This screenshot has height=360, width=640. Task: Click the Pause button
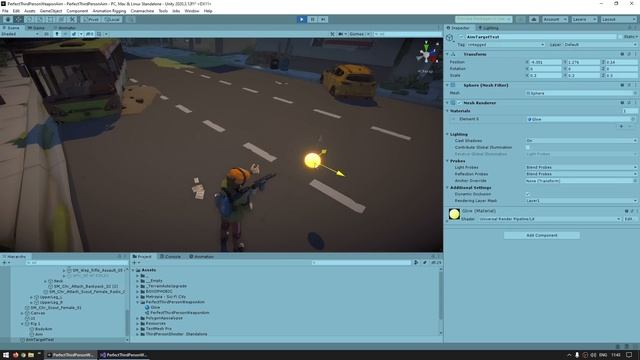(313, 19)
